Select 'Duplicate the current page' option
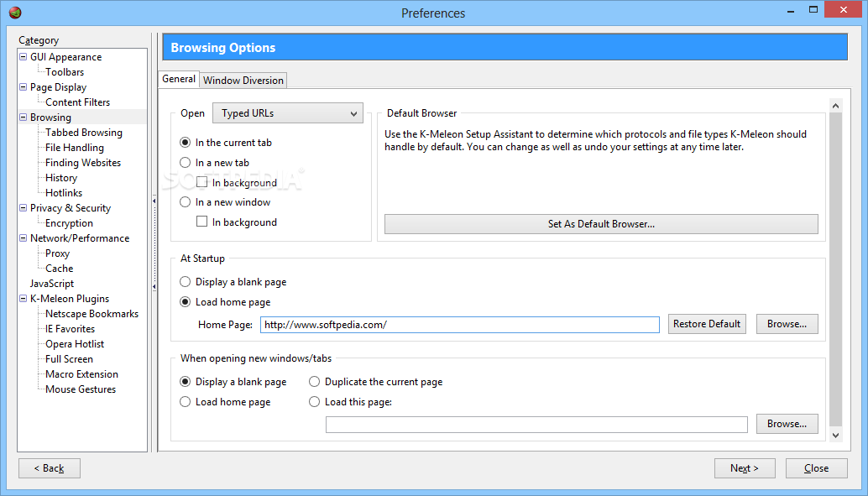 [x=315, y=381]
